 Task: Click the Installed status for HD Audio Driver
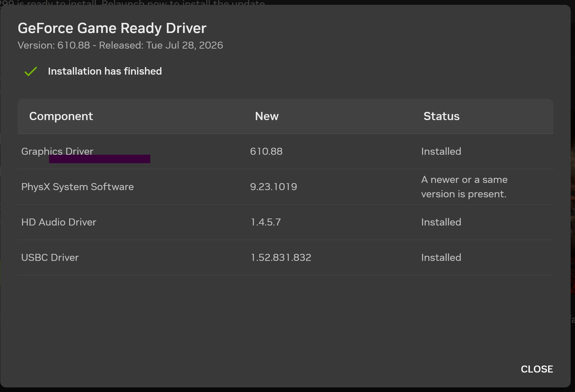point(441,222)
